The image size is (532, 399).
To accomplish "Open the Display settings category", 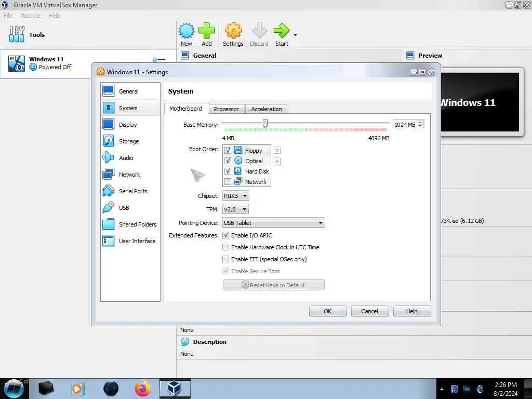I will point(130,125).
